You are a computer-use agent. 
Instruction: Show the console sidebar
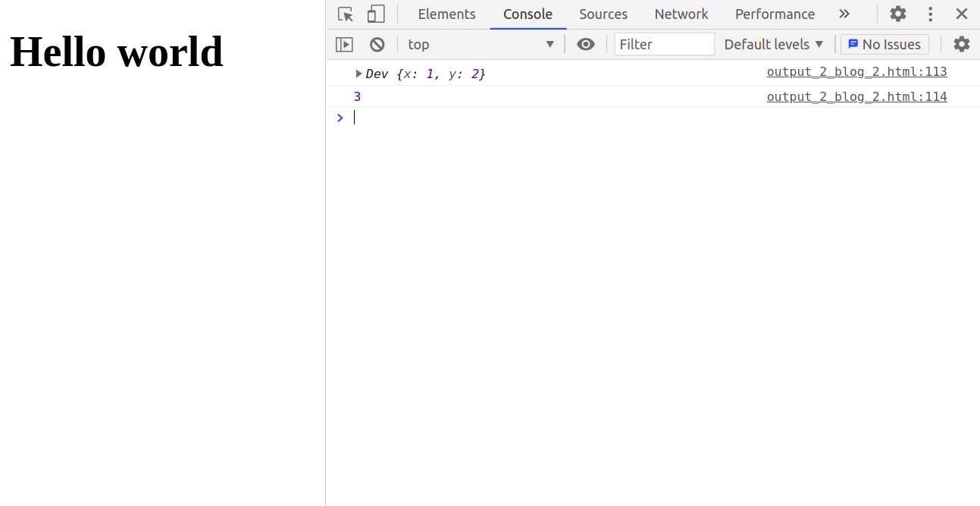[x=344, y=45]
